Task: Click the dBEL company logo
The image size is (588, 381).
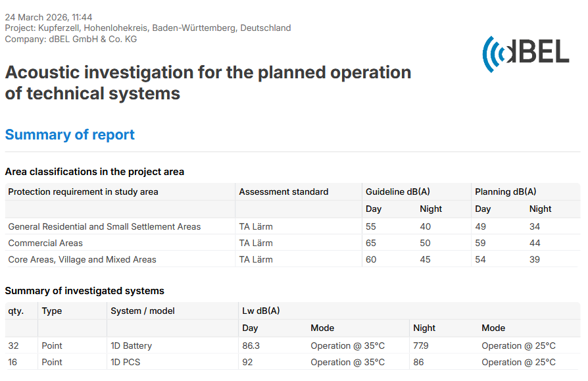Action: coord(526,54)
